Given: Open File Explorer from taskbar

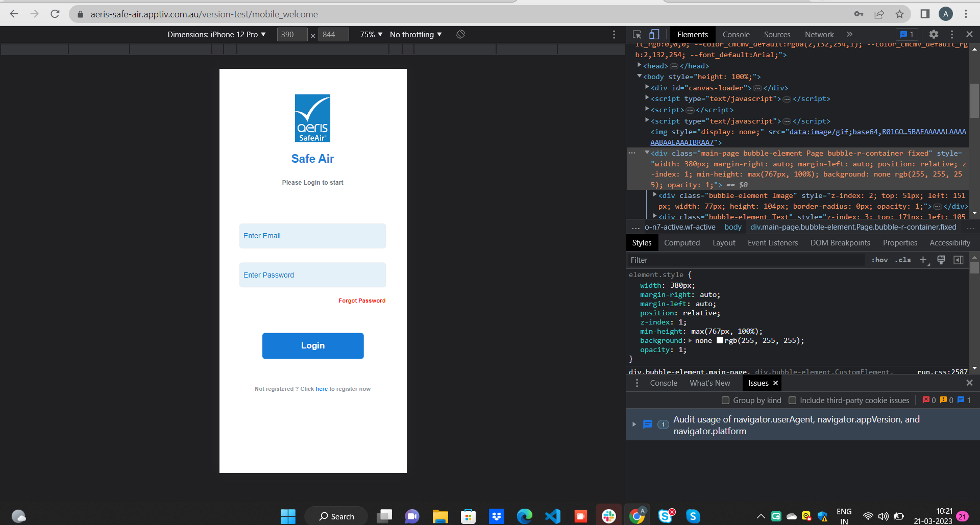Looking at the screenshot, I should 440,516.
